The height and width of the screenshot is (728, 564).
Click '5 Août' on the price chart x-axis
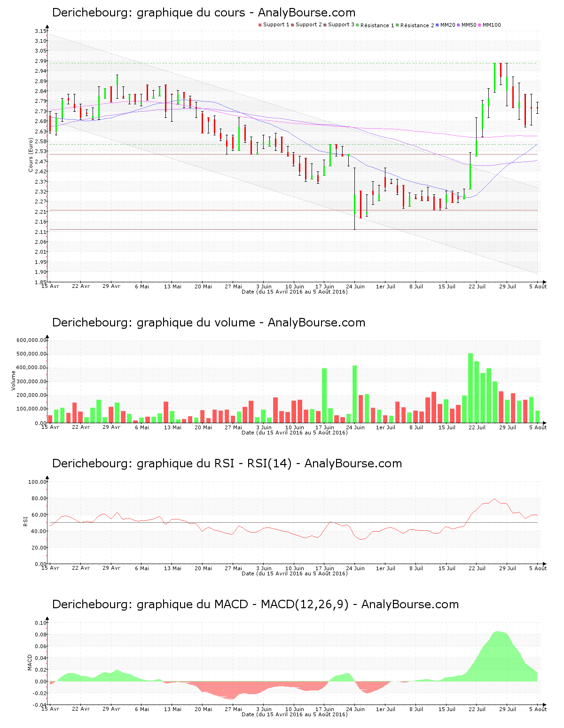(538, 286)
